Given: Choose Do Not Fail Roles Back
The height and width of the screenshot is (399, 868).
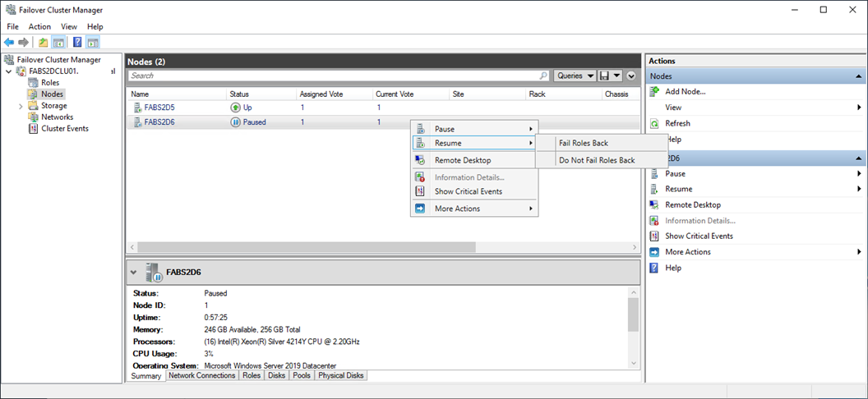Looking at the screenshot, I should pyautogui.click(x=597, y=160).
